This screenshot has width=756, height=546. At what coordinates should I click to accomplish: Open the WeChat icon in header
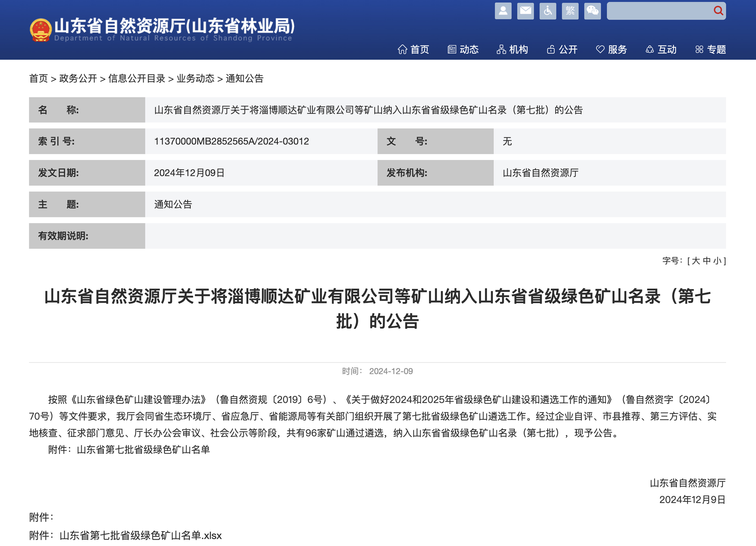tap(593, 11)
